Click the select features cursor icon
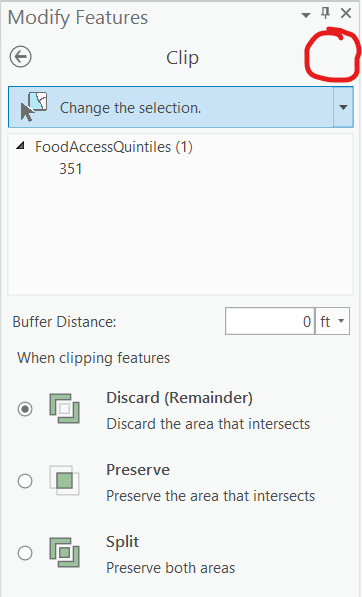The width and height of the screenshot is (362, 597). click(x=33, y=107)
